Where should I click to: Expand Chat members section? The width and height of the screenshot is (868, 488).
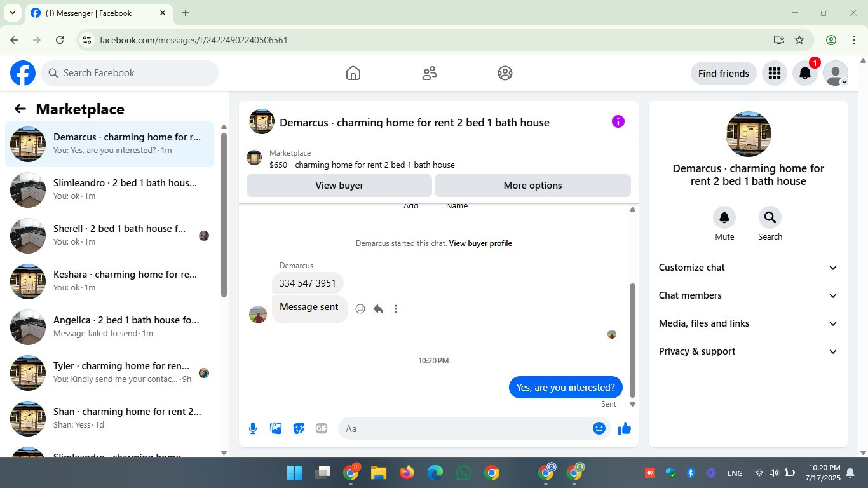click(749, 295)
